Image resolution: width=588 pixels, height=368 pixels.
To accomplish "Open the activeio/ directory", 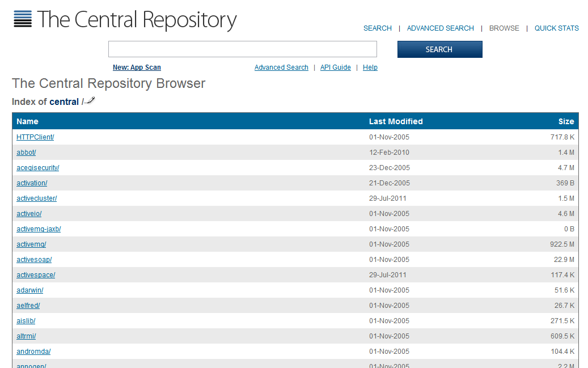I will click(29, 214).
